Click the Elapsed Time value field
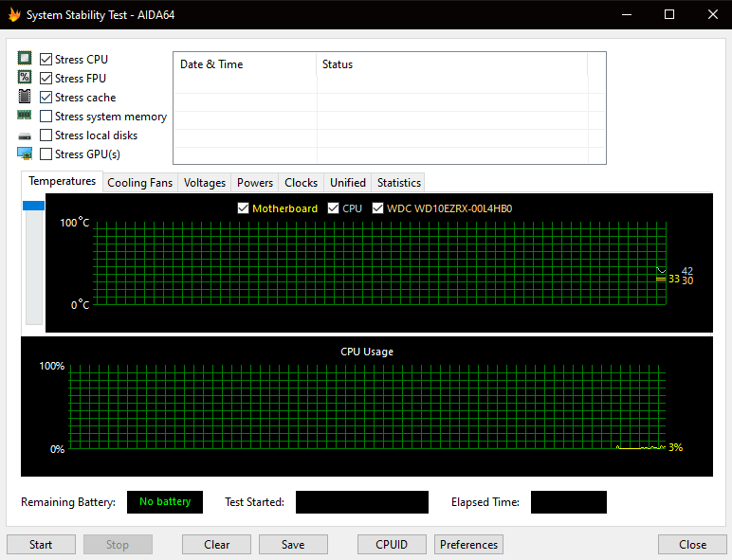This screenshot has width=732, height=560. click(x=569, y=502)
